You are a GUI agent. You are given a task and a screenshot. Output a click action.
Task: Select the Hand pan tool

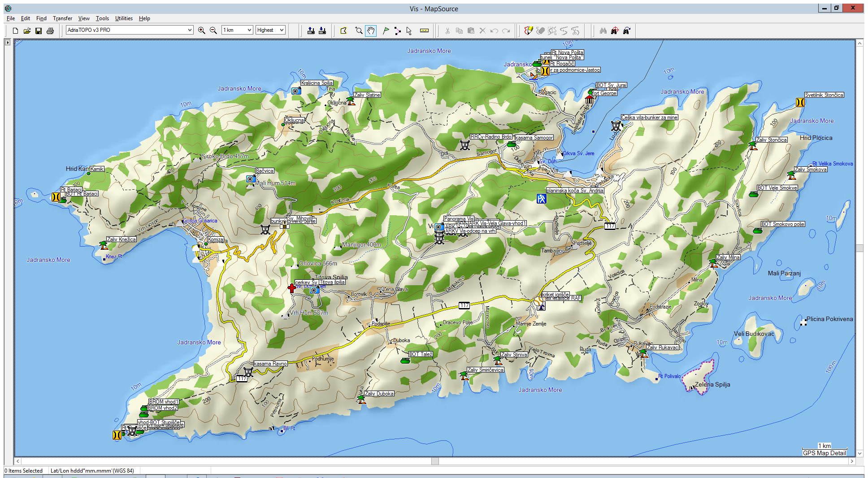371,30
